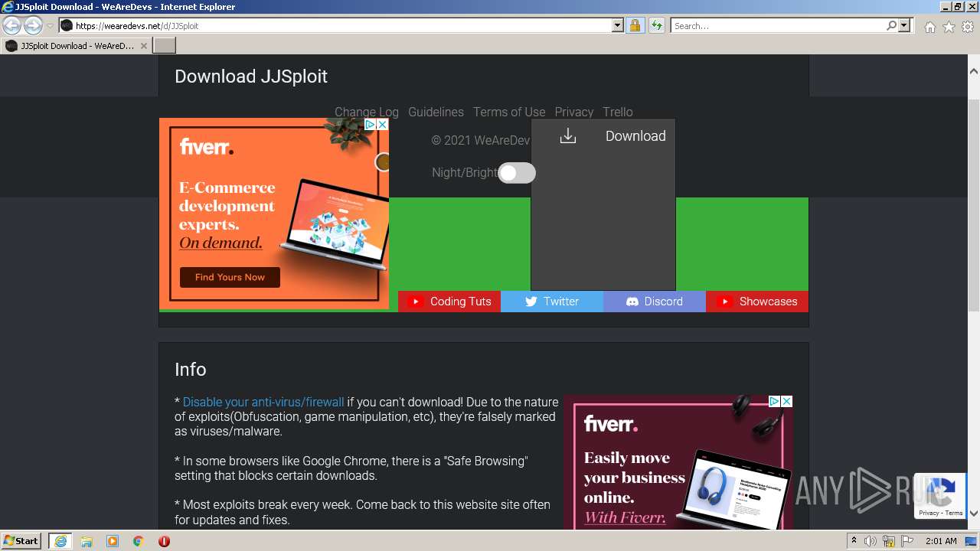Click into the Search box
Viewport: 980px width, 551px height.
778,25
